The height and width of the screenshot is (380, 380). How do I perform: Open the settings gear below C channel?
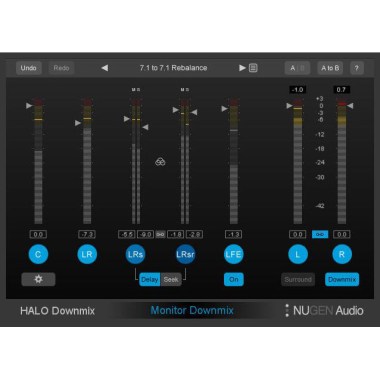click(38, 279)
